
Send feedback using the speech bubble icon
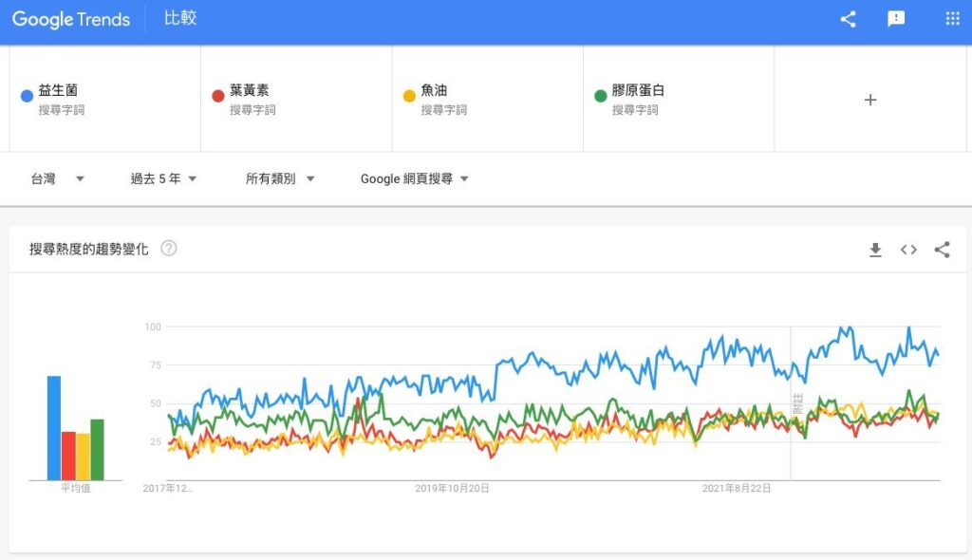896,18
